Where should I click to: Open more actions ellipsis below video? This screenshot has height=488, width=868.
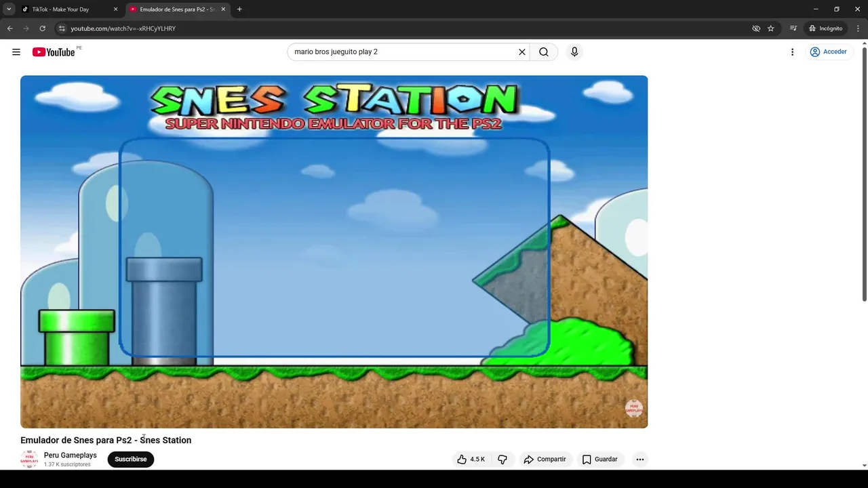click(x=639, y=460)
